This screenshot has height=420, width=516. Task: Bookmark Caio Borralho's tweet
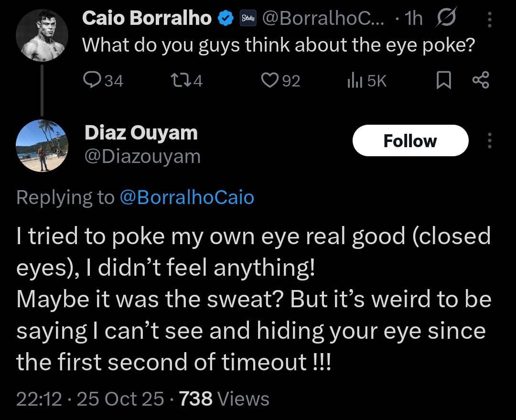[443, 81]
